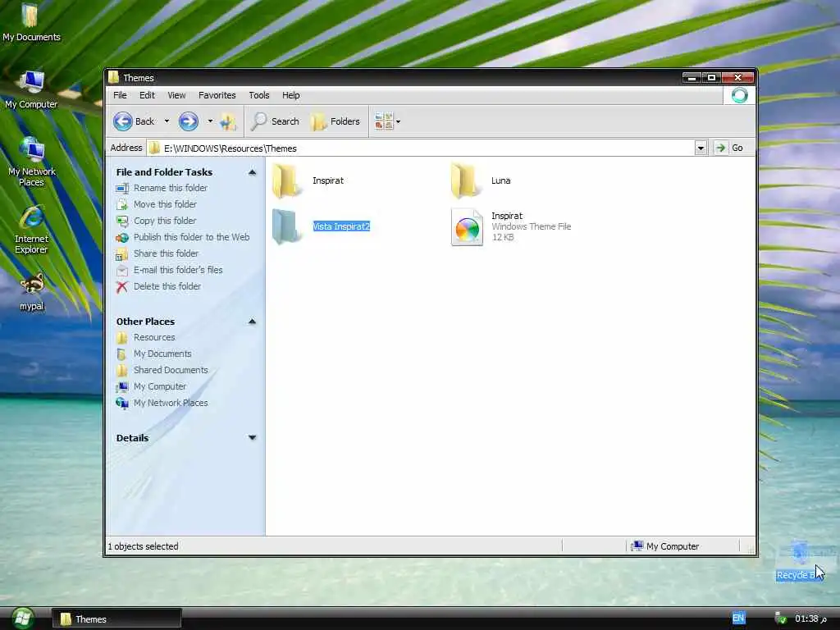Click the Go arrow button
The height and width of the screenshot is (630, 840).
tap(720, 148)
